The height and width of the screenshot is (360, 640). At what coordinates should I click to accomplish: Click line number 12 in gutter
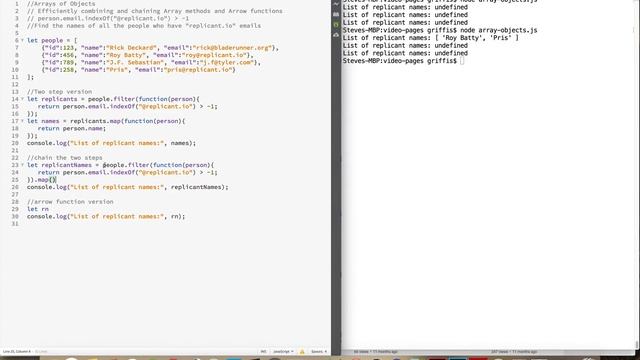15,84
